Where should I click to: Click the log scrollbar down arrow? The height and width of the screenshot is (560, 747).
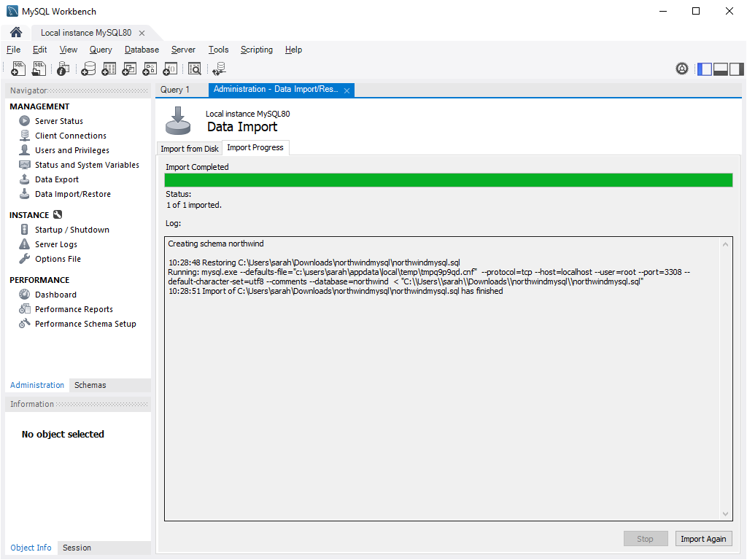tap(726, 513)
